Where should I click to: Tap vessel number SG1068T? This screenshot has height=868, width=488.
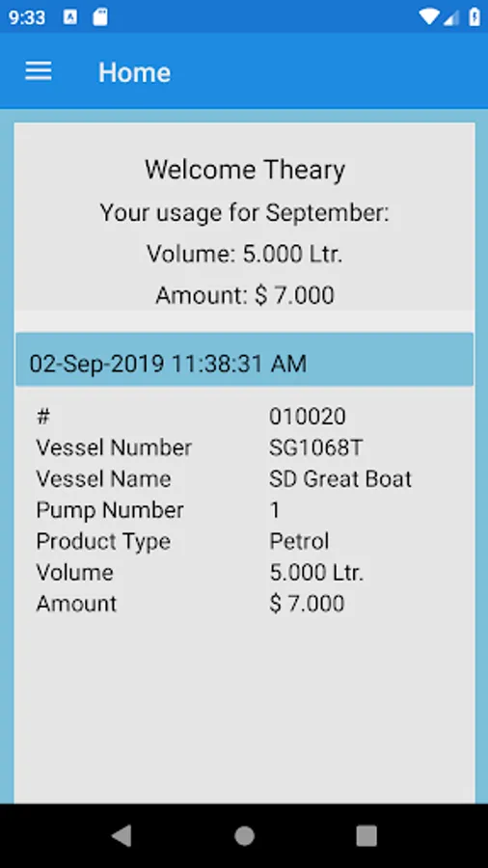click(315, 448)
